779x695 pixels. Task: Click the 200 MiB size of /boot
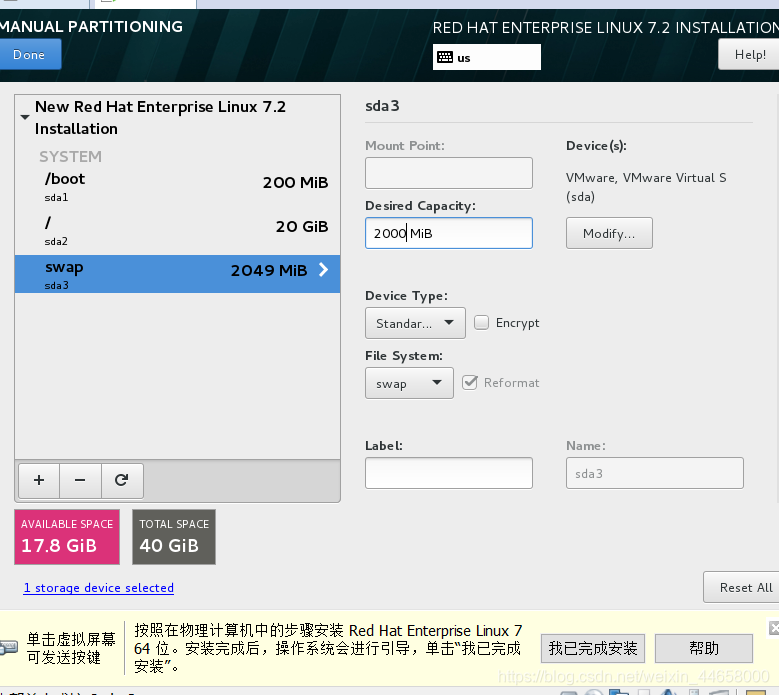coord(296,182)
